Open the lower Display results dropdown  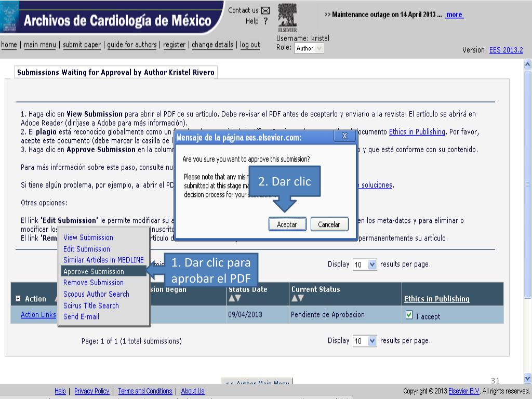click(365, 341)
